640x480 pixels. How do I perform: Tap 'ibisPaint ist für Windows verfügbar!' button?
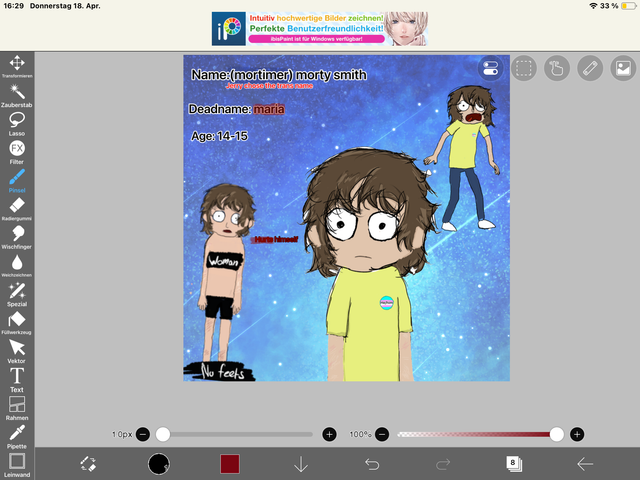tap(316, 39)
